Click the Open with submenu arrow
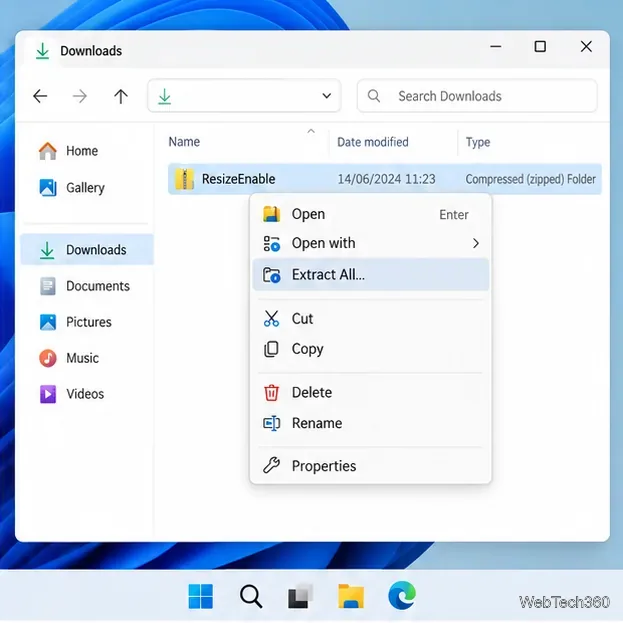This screenshot has height=623, width=623. coord(476,243)
